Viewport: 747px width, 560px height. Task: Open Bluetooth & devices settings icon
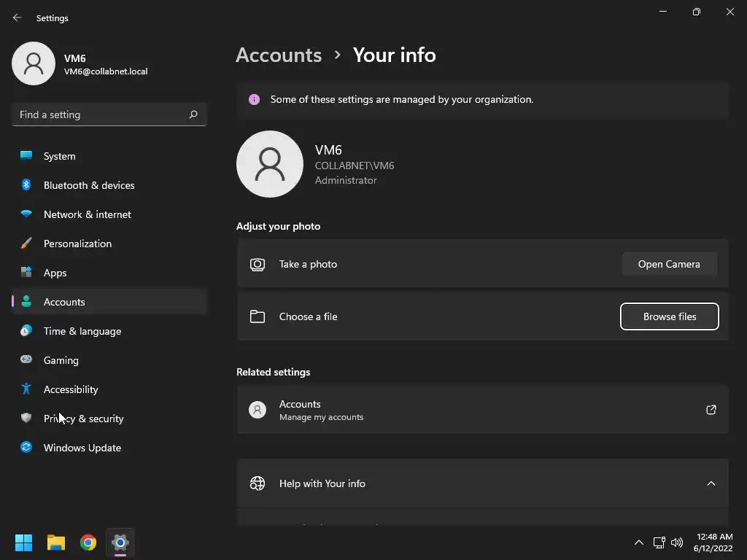[26, 185]
